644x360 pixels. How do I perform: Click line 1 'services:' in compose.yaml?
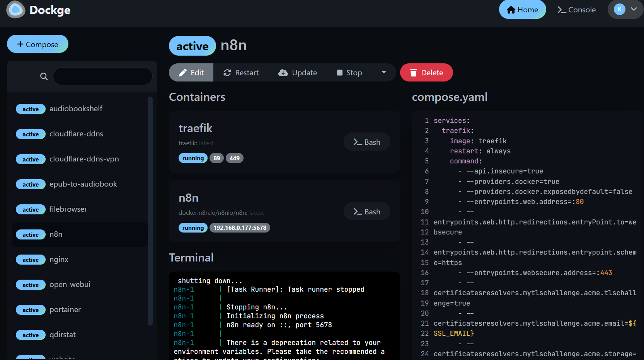tap(451, 121)
